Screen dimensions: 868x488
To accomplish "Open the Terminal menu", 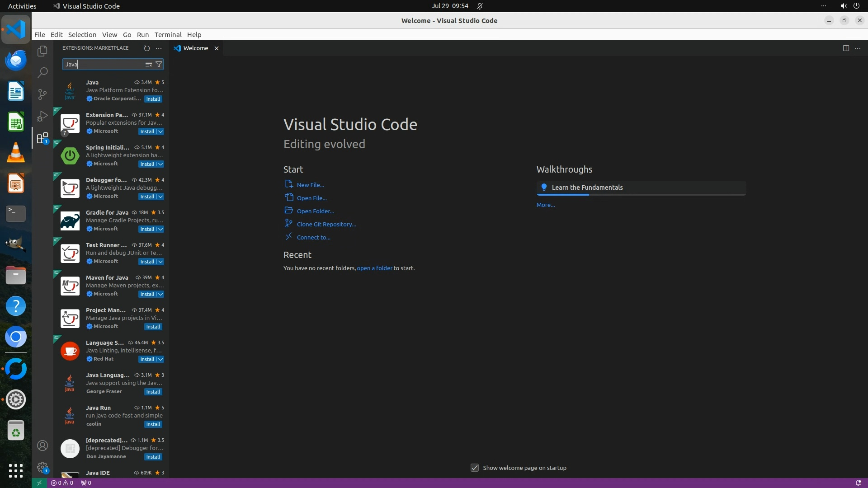I will click(168, 34).
